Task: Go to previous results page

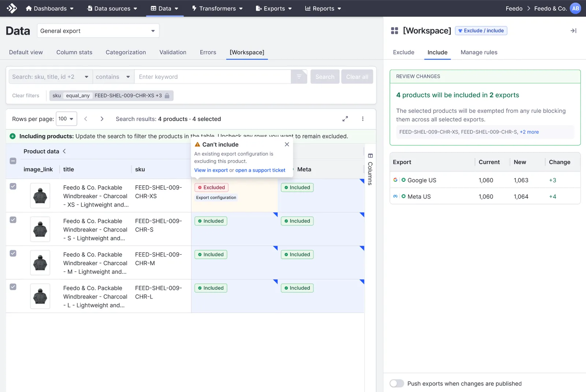Action: tap(86, 119)
